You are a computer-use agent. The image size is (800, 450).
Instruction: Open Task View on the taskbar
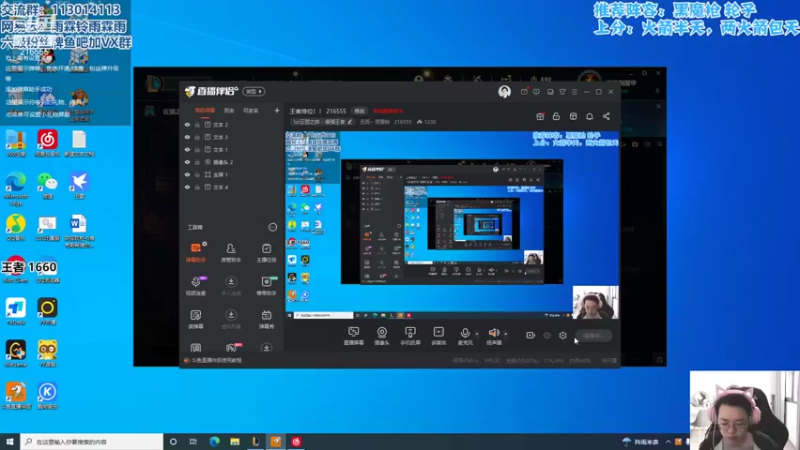(x=193, y=441)
